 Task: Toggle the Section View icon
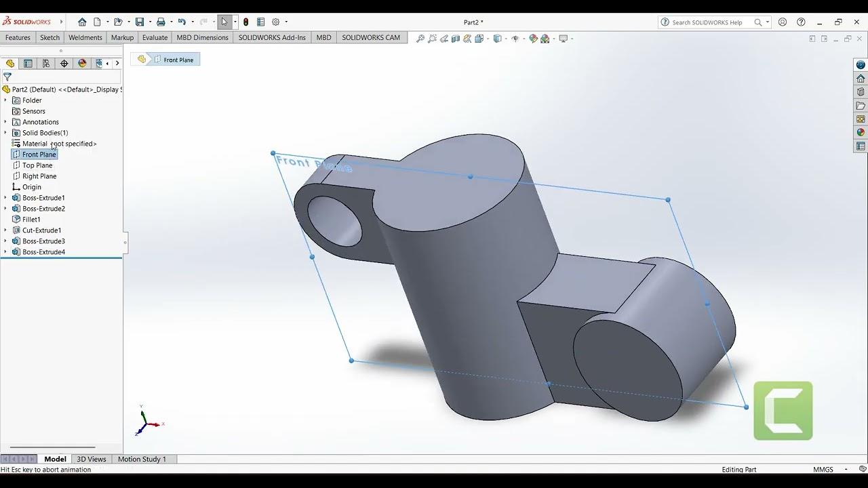click(456, 39)
